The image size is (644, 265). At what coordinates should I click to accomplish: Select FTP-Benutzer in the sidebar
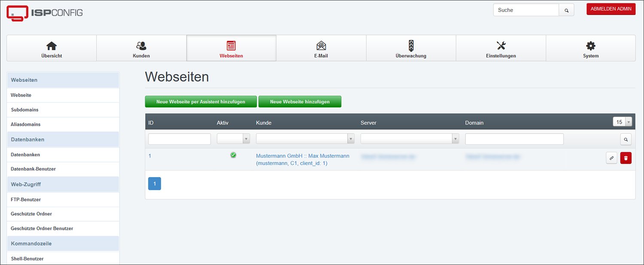(x=26, y=200)
